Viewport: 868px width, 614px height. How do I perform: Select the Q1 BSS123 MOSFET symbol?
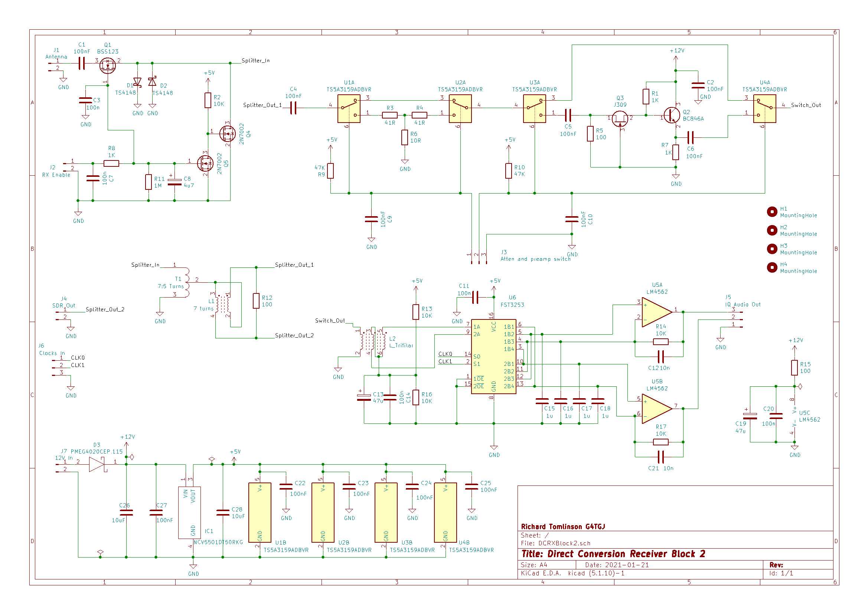coord(108,66)
